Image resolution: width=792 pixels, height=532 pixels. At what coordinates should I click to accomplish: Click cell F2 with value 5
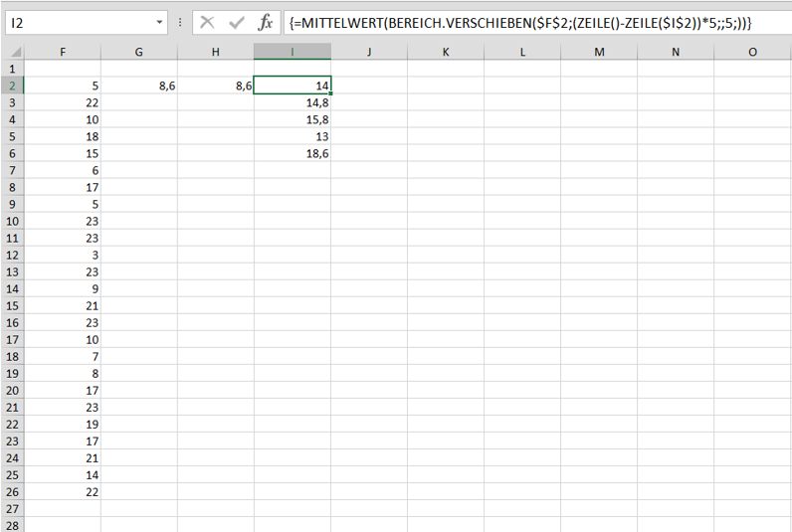(63, 86)
